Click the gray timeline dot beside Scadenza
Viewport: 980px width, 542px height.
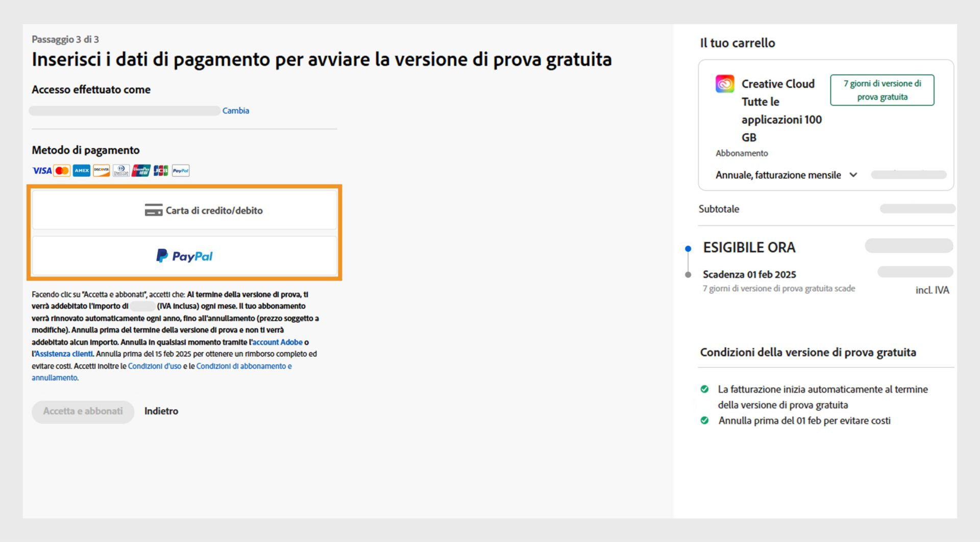pos(688,275)
